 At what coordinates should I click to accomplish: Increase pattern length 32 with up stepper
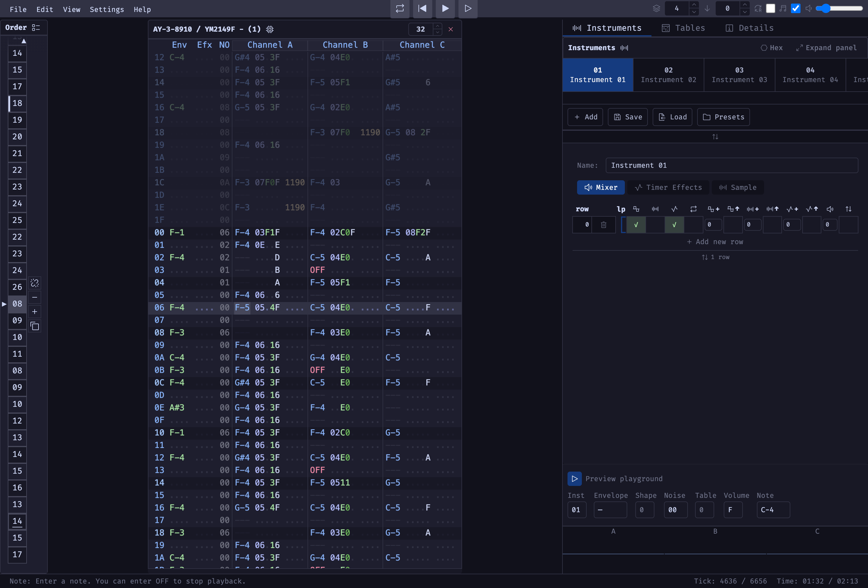[437, 26]
